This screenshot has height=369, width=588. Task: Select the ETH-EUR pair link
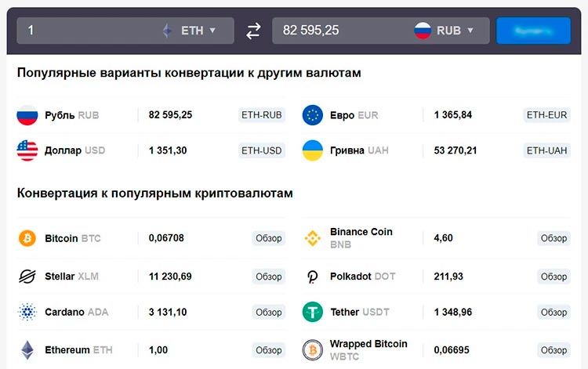click(x=546, y=115)
